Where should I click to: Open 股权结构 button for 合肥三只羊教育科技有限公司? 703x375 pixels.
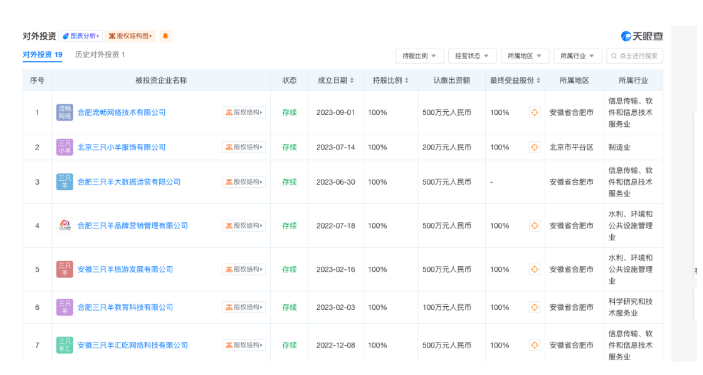point(244,307)
